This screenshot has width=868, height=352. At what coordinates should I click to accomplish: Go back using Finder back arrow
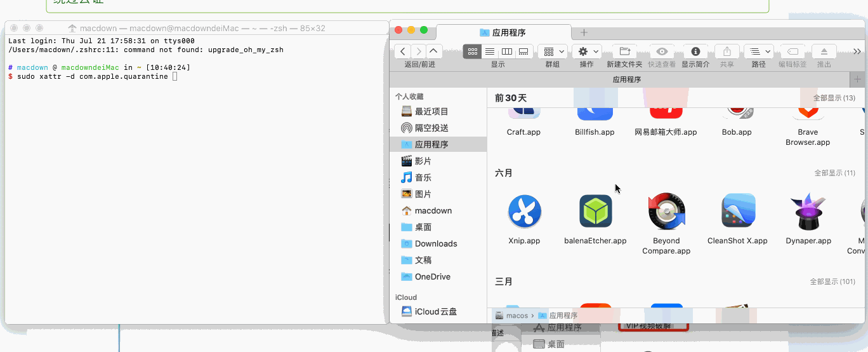click(402, 51)
